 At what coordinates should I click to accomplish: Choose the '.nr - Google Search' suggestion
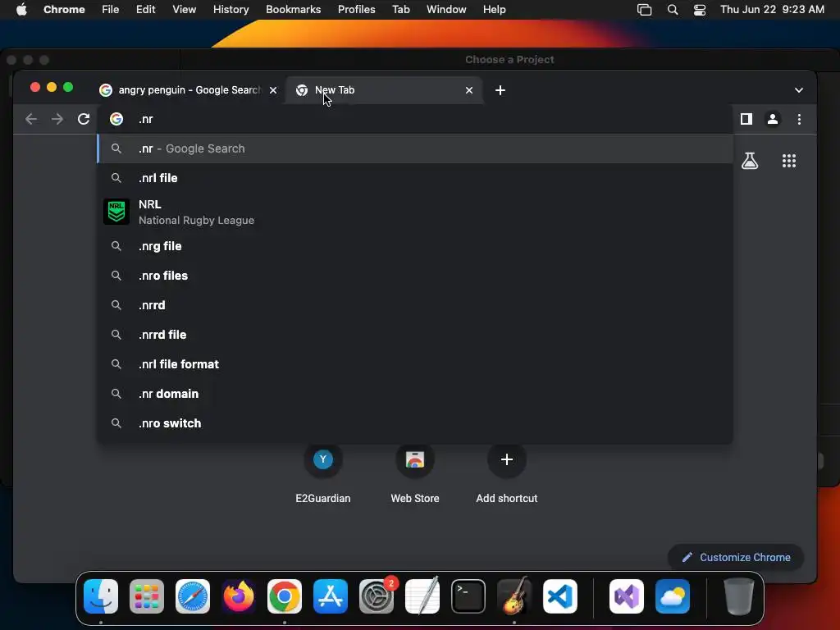pos(414,148)
